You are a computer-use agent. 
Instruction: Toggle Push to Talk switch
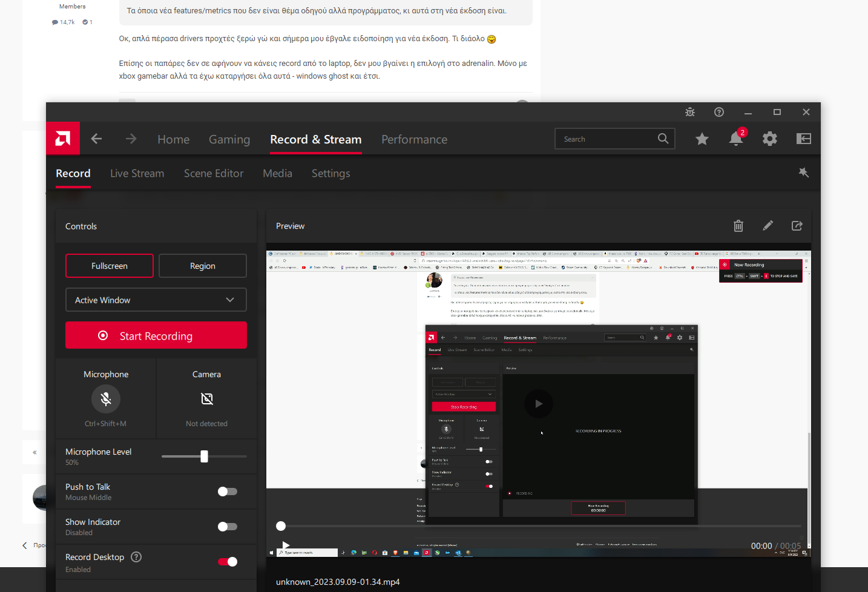[x=228, y=492]
